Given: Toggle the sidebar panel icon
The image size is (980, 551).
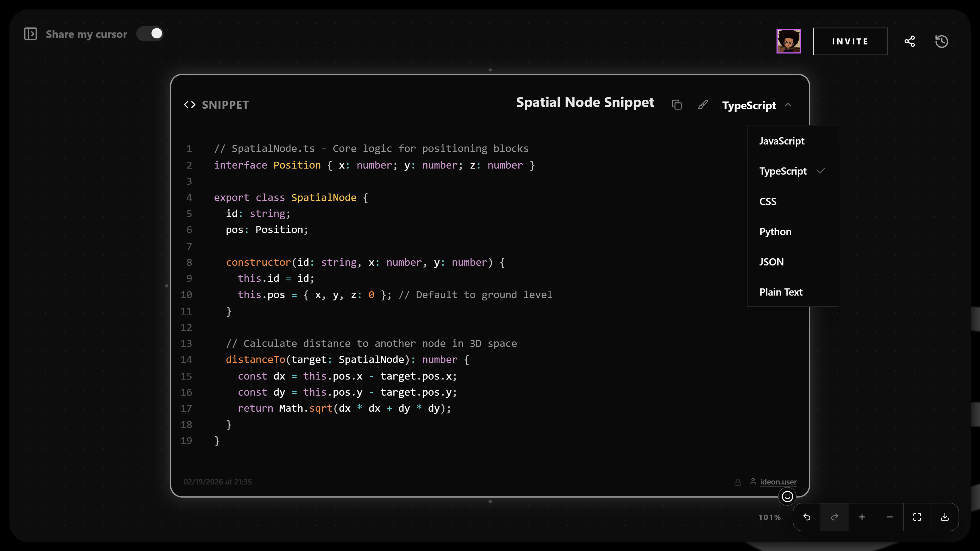Looking at the screenshot, I should (30, 34).
